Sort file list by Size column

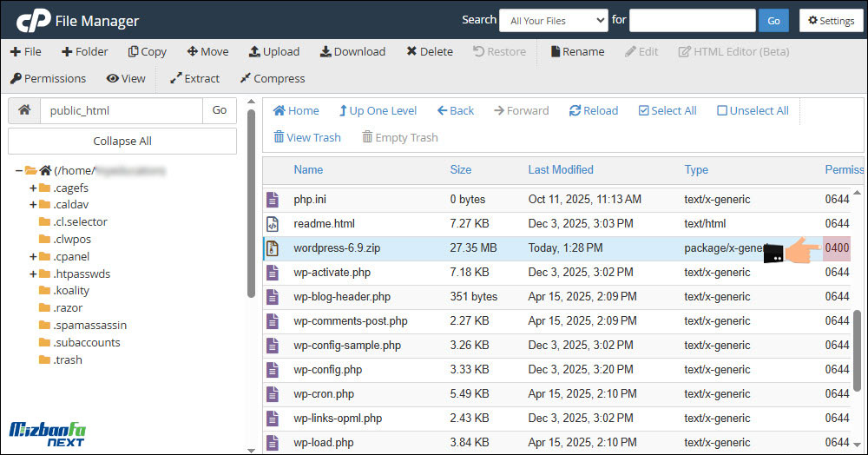(x=461, y=169)
